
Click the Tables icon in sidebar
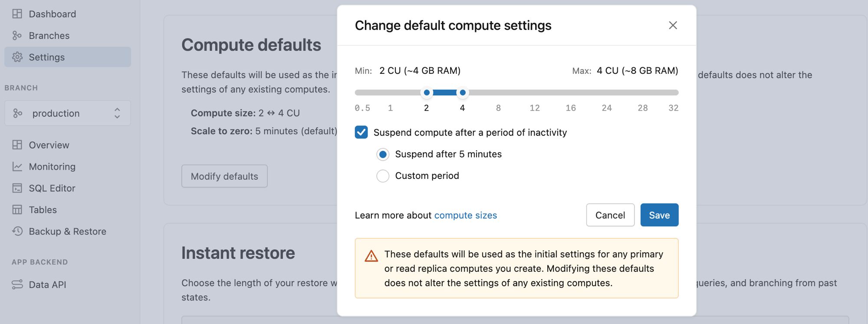coord(17,210)
